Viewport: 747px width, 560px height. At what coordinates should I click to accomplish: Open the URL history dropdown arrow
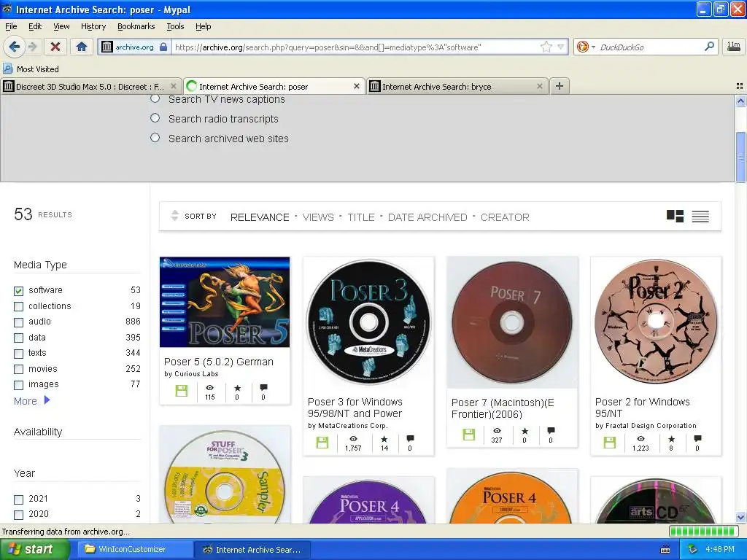click(561, 47)
